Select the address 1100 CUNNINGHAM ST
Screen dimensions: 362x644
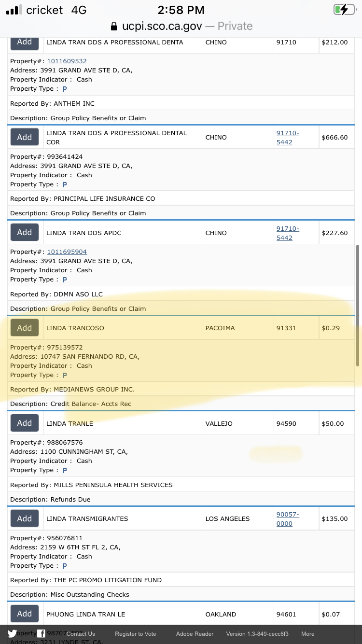[69, 452]
